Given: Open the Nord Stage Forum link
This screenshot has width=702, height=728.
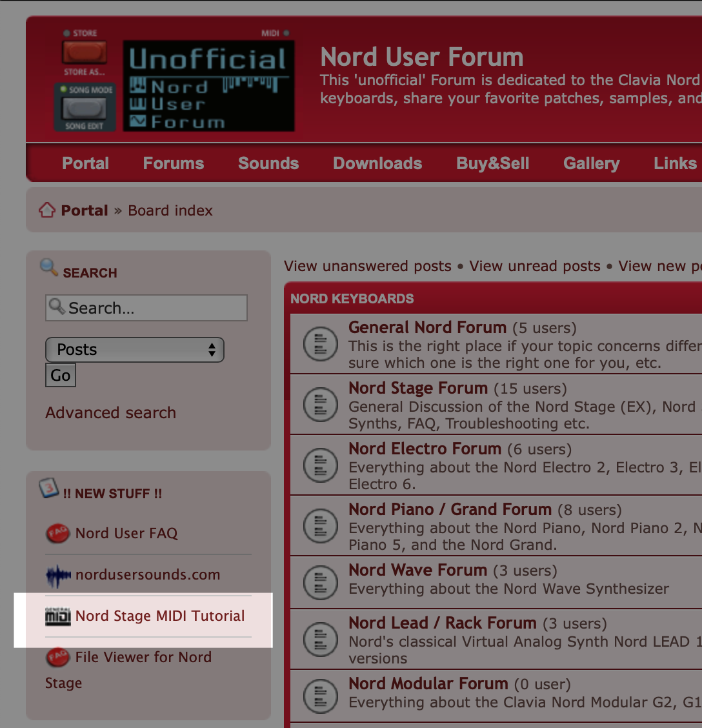Looking at the screenshot, I should click(x=418, y=388).
